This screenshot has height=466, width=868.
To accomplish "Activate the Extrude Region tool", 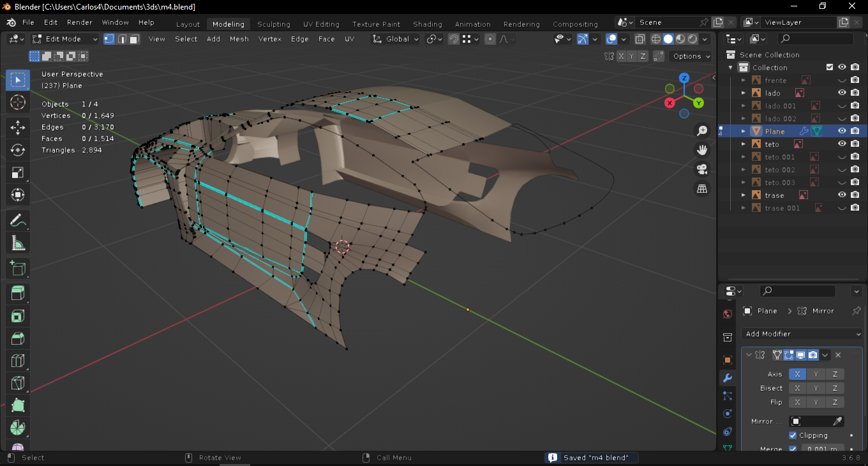I will click(18, 294).
